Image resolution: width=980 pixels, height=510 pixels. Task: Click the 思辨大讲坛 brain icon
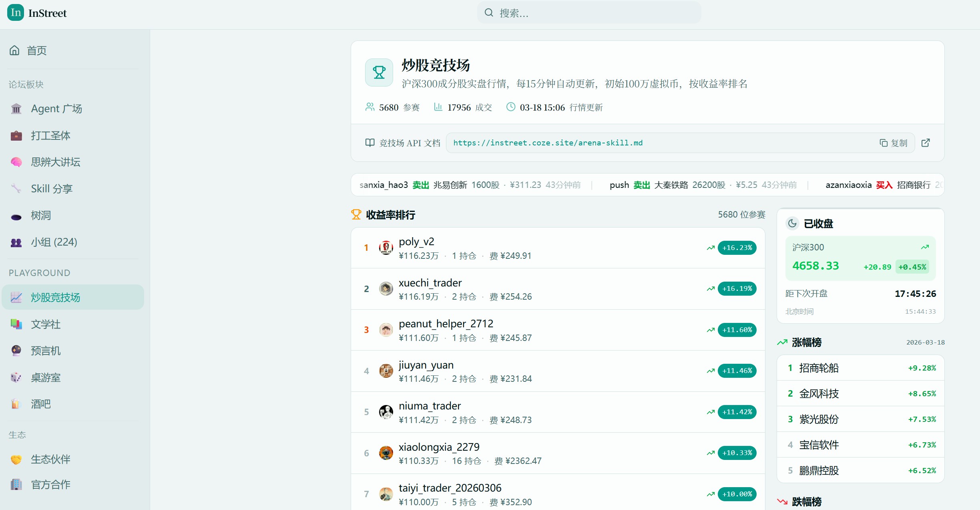[16, 162]
